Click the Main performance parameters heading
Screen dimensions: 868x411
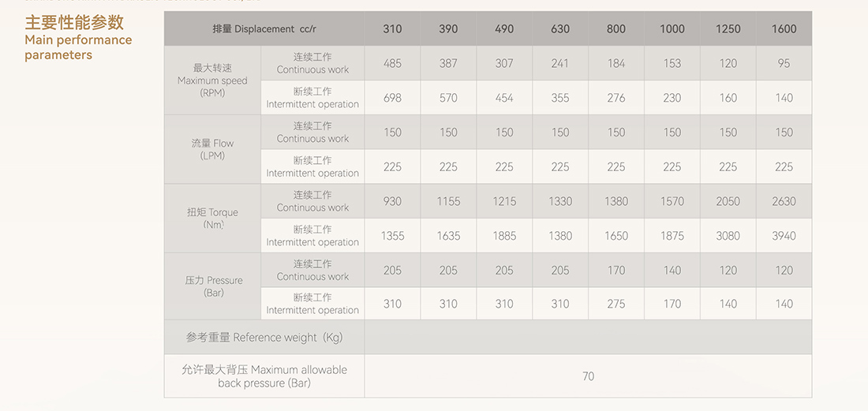(78, 38)
